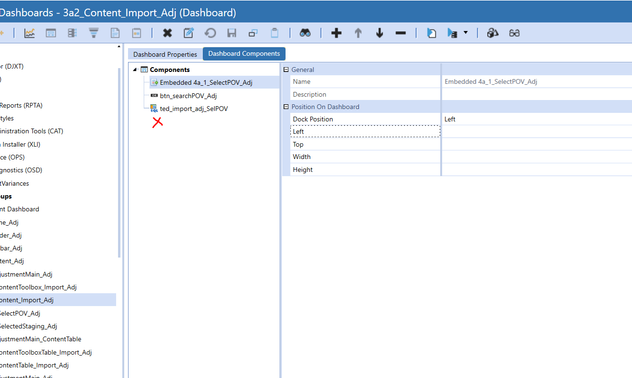Click the component list icon in toolbar
This screenshot has width=632, height=378.
coord(72,33)
